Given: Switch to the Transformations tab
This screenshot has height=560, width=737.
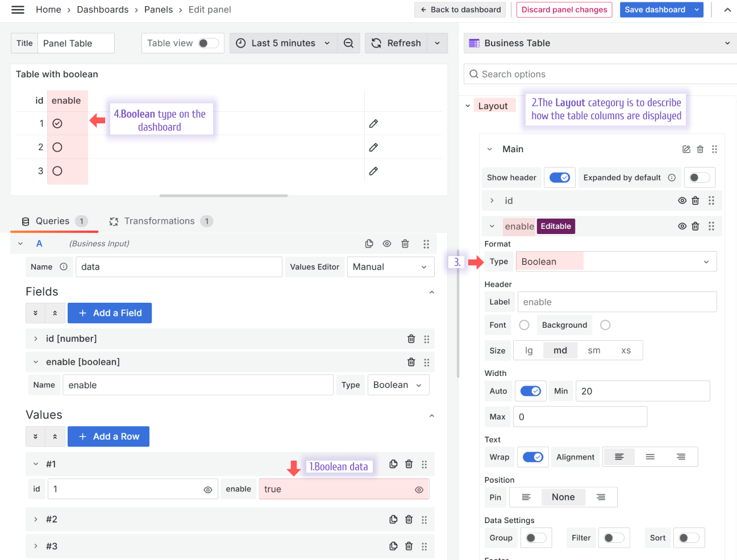Looking at the screenshot, I should pos(160,221).
